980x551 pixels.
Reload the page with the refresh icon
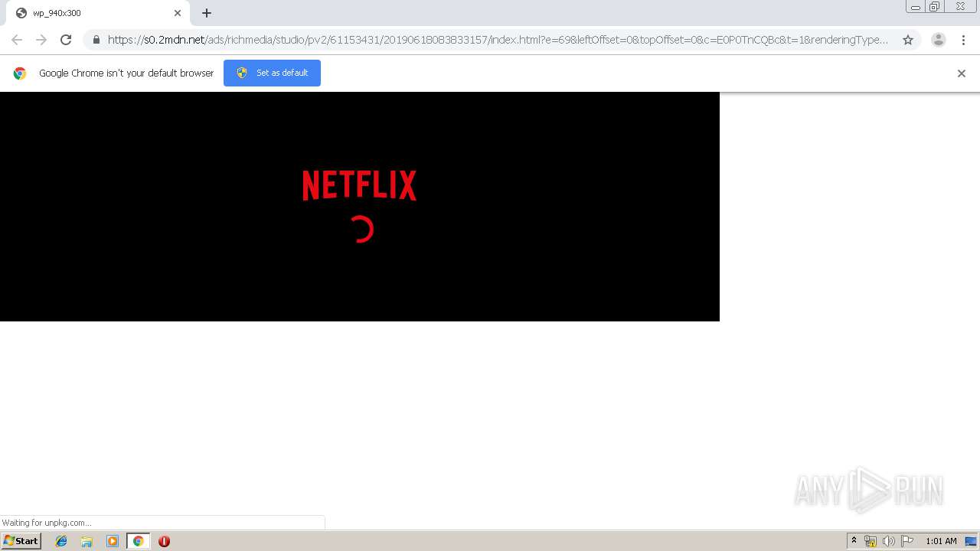pyautogui.click(x=66, y=40)
